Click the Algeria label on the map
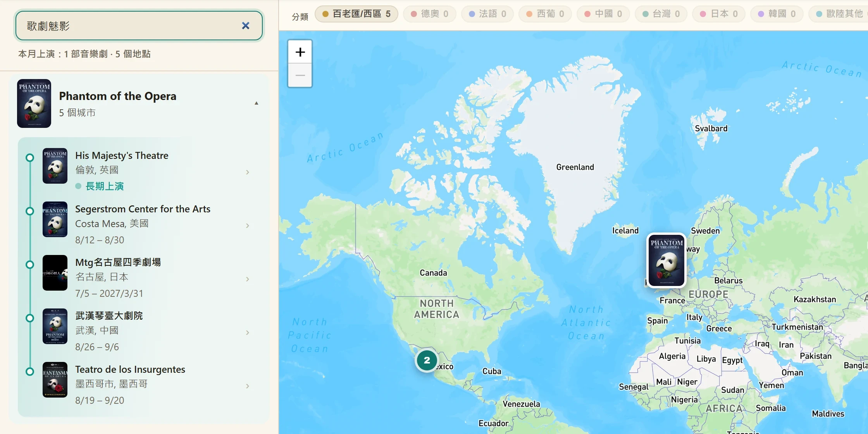This screenshot has width=868, height=434. [672, 356]
